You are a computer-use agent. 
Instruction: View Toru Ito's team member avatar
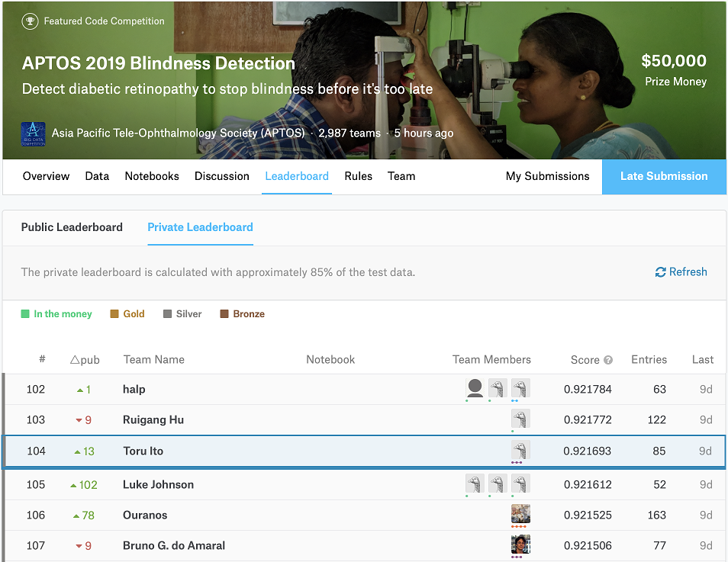[x=520, y=450]
